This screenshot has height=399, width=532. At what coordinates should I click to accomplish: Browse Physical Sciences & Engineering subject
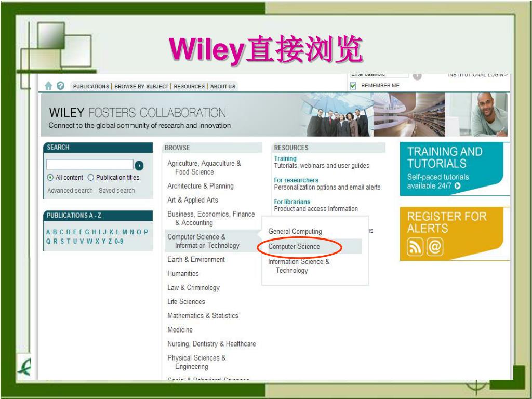[197, 362]
